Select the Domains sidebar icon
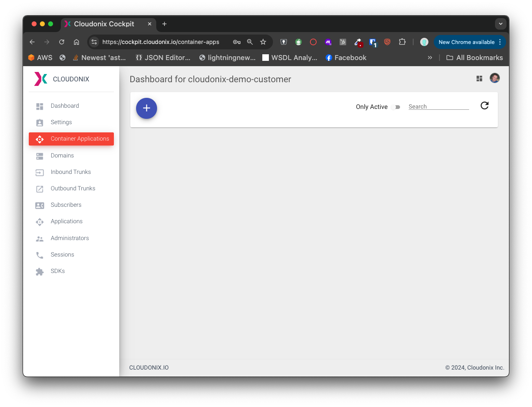Screen dimensions: 532x407 tap(40, 156)
